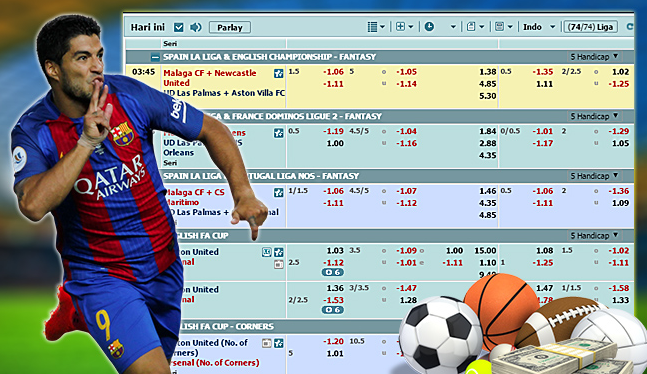This screenshot has height=374, width=647.
Task: Open the list view layout dropdown
Action: (376, 27)
